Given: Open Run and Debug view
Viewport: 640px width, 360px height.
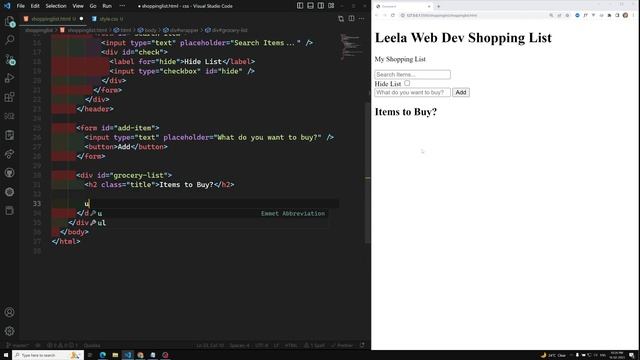Looking at the screenshot, I should coord(9,78).
